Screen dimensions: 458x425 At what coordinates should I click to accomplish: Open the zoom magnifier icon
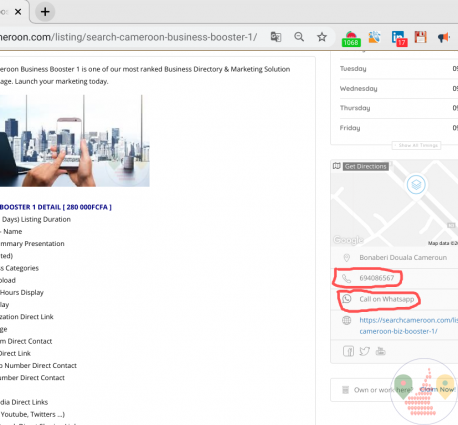299,37
